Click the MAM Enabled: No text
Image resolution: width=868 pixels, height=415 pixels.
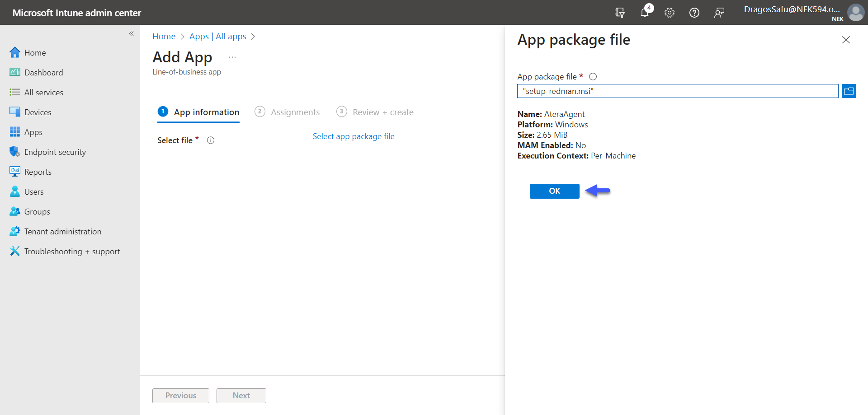coord(552,145)
